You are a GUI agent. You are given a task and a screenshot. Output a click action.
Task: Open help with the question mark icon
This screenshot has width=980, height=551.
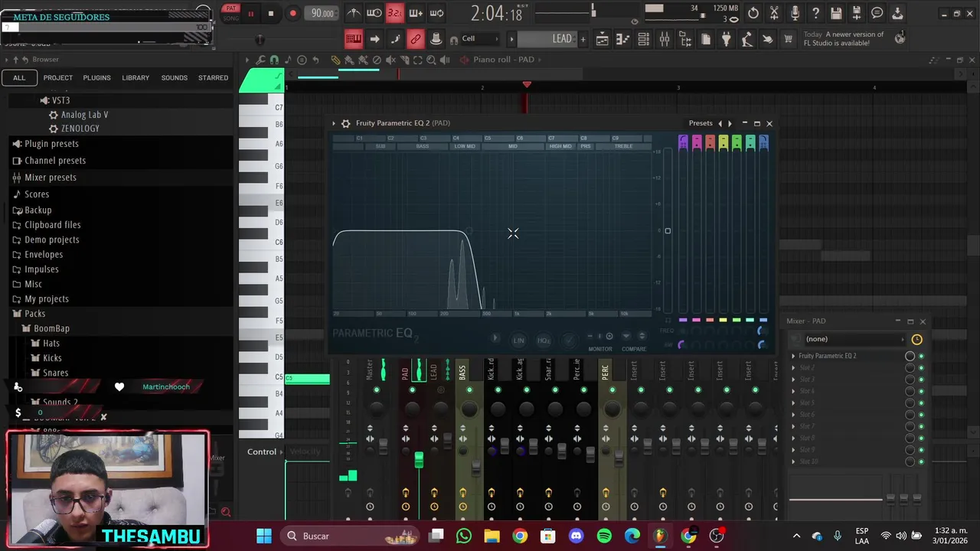(x=815, y=13)
